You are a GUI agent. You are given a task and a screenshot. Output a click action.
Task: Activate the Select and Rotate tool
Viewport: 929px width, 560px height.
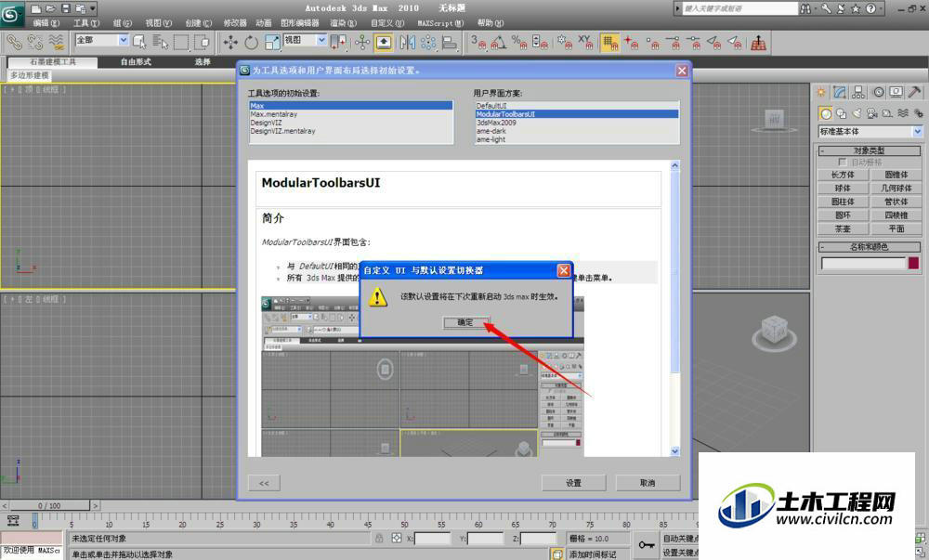tap(251, 42)
